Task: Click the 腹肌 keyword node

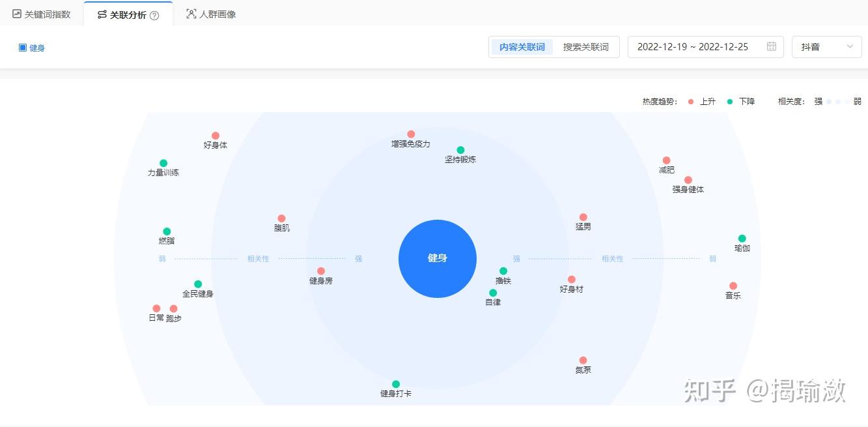Action: pos(281,218)
